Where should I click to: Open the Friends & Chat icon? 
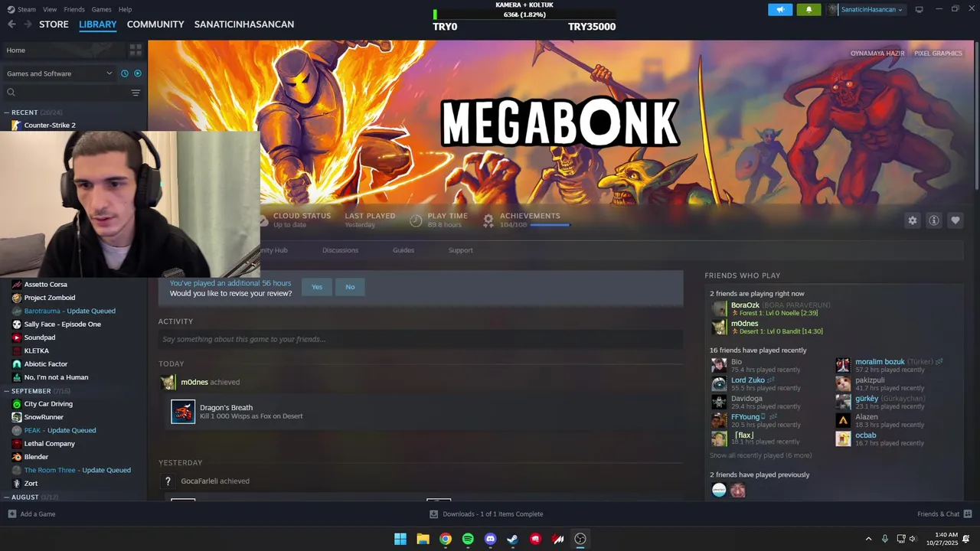968,514
